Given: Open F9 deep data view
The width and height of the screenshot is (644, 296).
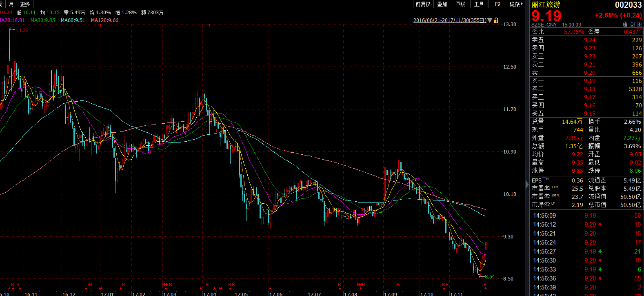Looking at the screenshot, I should (x=497, y=4).
